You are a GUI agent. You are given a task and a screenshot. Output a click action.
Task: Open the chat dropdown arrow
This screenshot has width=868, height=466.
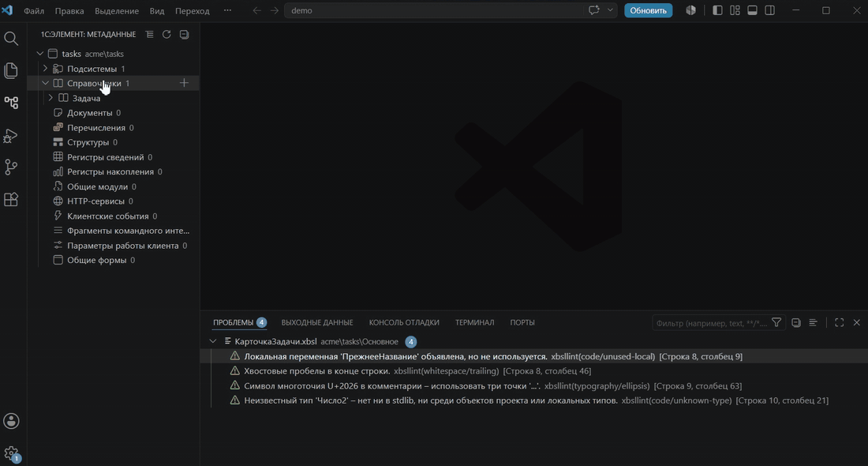[x=610, y=10]
